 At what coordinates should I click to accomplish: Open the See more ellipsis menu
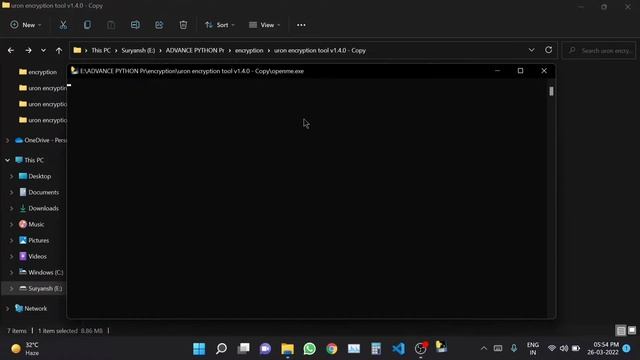[x=301, y=25]
